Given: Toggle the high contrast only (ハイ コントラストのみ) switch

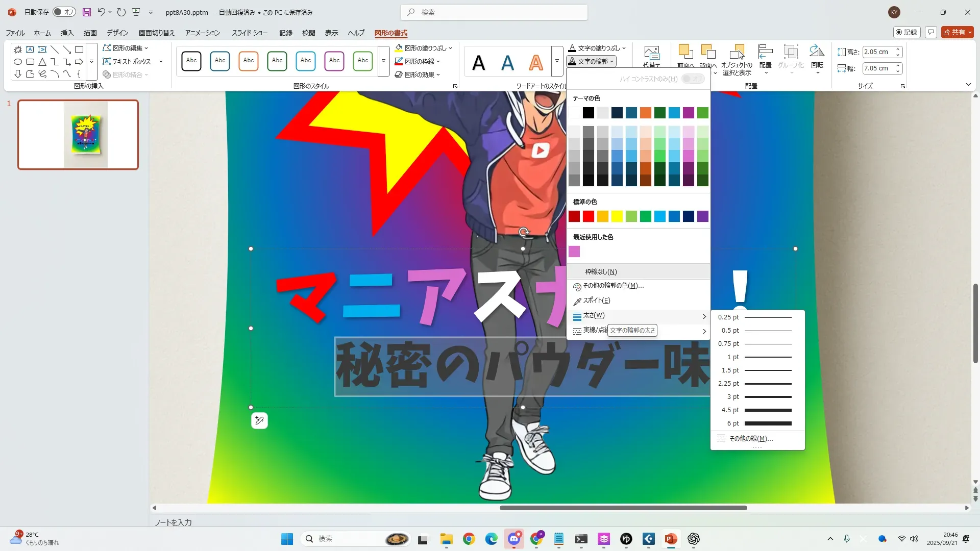Looking at the screenshot, I should point(693,79).
